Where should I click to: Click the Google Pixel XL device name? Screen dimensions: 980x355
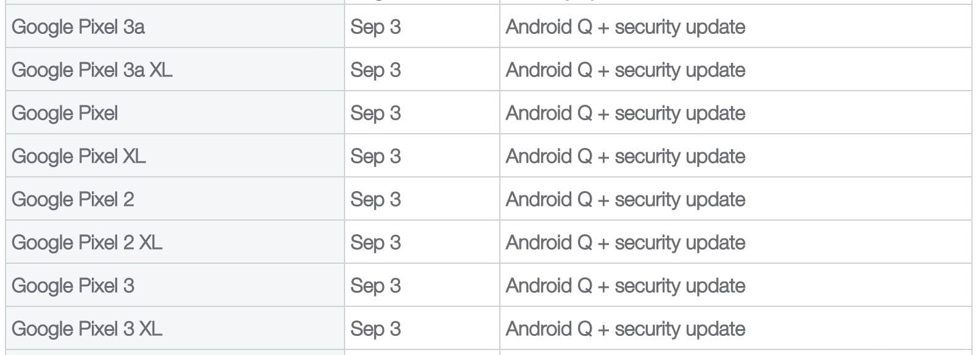(x=79, y=157)
